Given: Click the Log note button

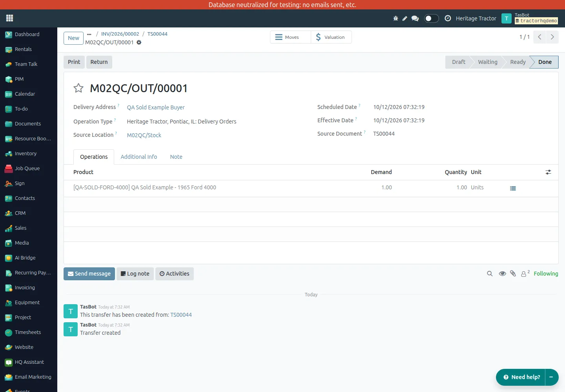Looking at the screenshot, I should pyautogui.click(x=135, y=274).
